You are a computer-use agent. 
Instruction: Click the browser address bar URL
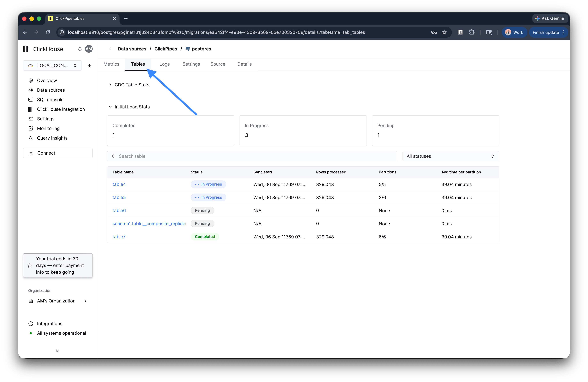pos(216,32)
